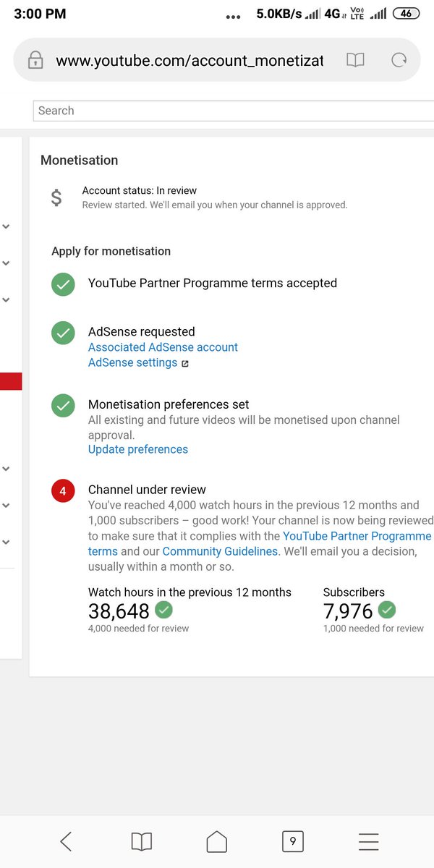Viewport: 434px width, 868px height.
Task: Expand the bottommost chevron in the left sidebar
Action: 6,542
